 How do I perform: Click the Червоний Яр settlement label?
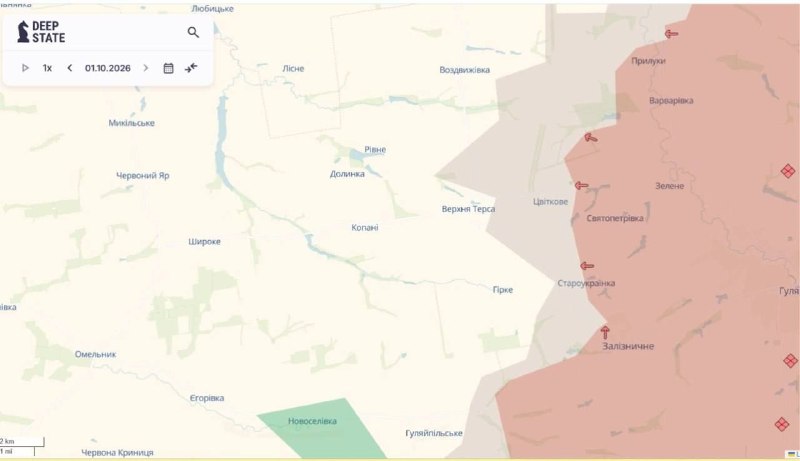coord(142,175)
